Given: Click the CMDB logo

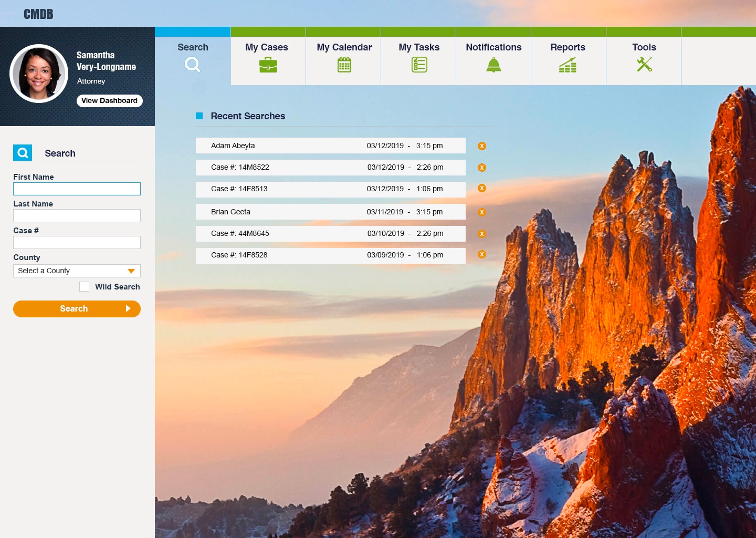Looking at the screenshot, I should [x=38, y=14].
